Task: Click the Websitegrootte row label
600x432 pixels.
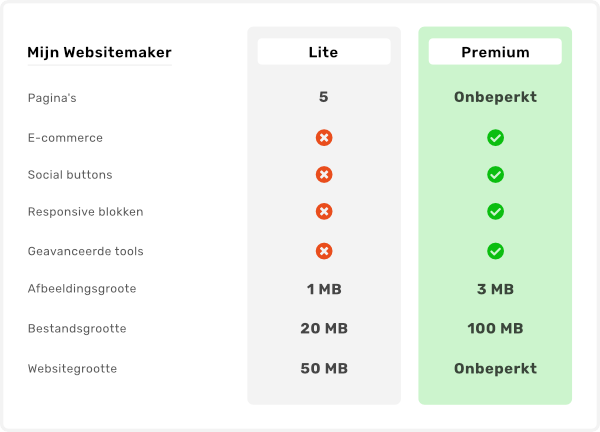Action: [x=72, y=369]
